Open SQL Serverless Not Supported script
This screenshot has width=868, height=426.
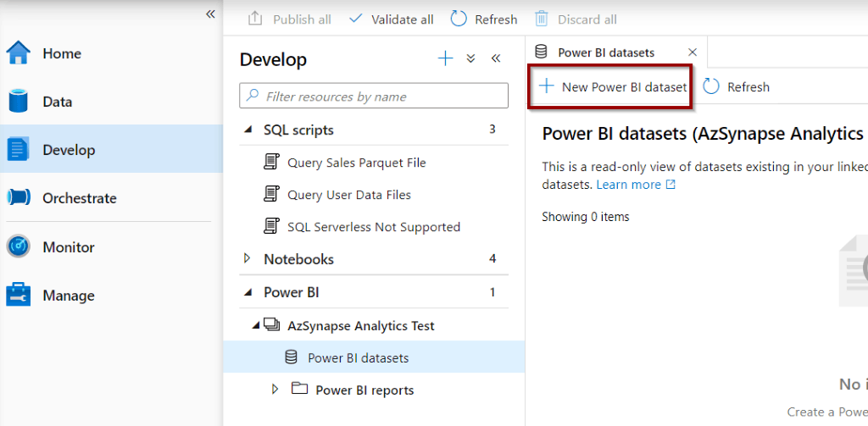(374, 227)
